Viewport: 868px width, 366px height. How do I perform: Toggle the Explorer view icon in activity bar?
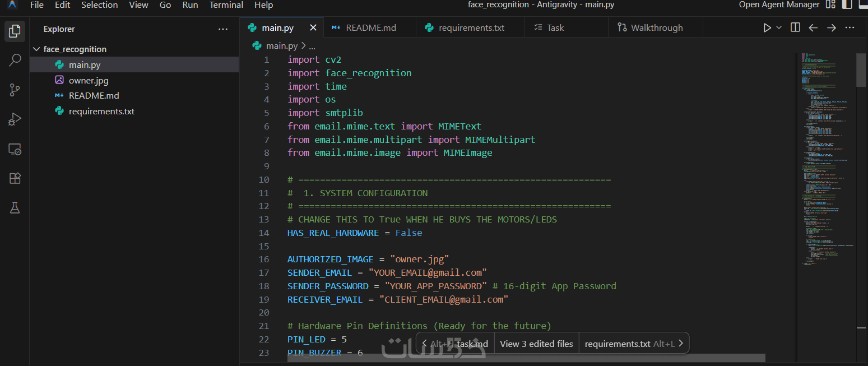pos(15,31)
